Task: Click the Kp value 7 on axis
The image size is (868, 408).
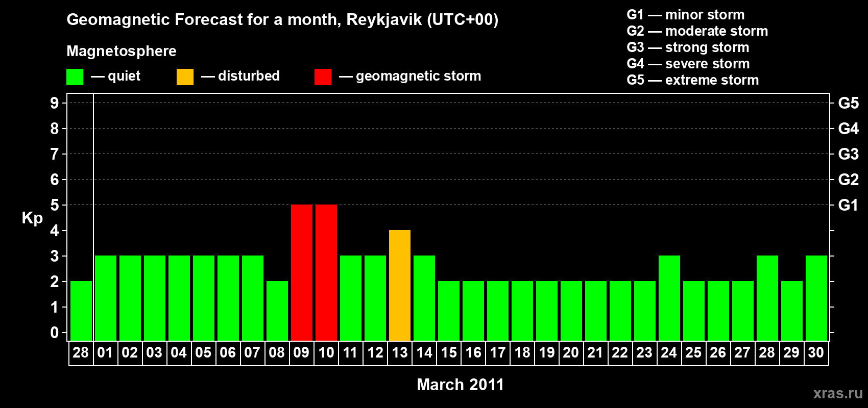Action: pos(55,154)
